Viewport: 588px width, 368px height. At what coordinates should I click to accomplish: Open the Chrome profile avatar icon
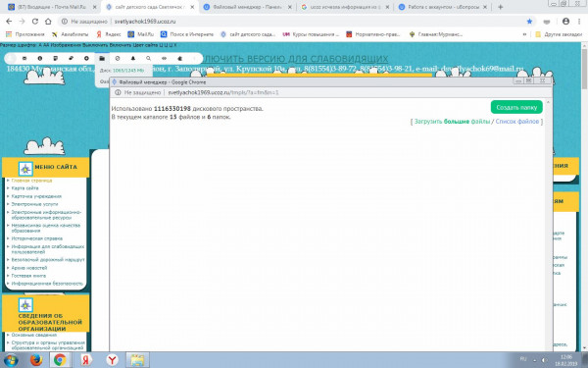[565, 22]
